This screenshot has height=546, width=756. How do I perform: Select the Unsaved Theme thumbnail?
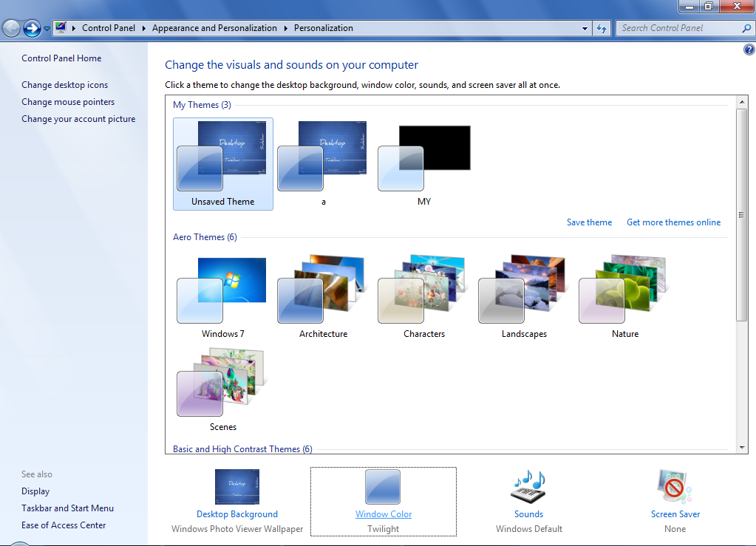222,164
